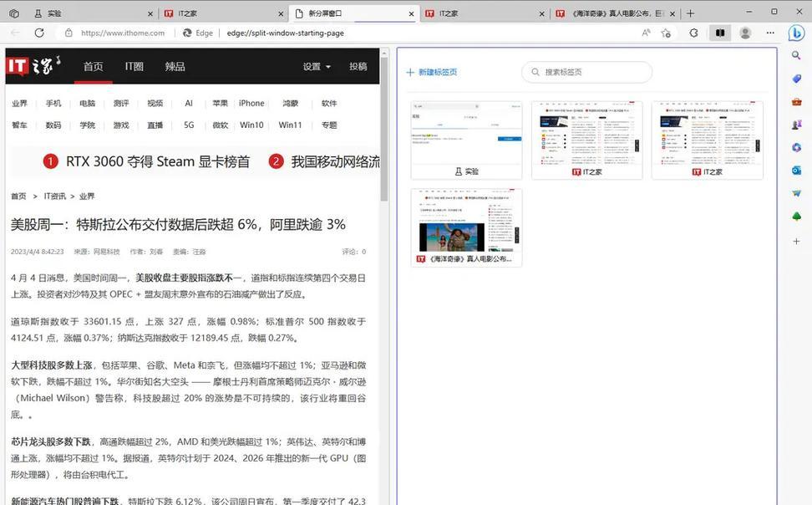812x505 pixels.
Task: Switch to the 《海洋奇缘》真人电影公布 tab
Action: [615, 13]
